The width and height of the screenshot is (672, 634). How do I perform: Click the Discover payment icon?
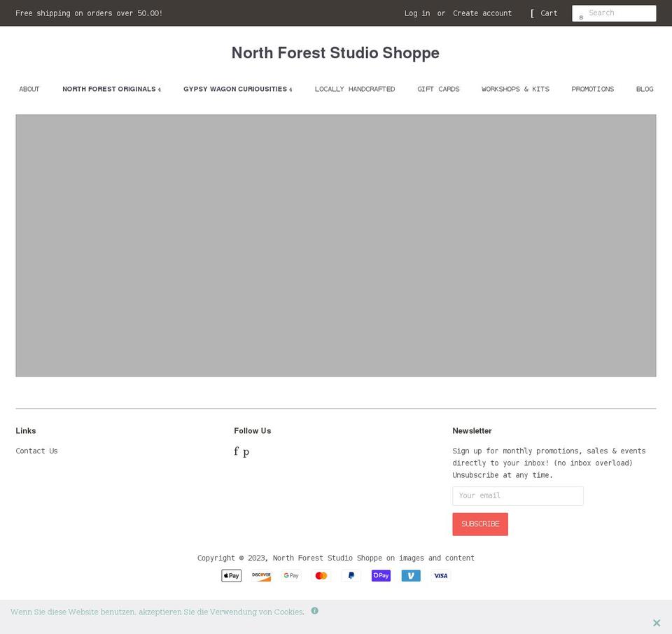point(261,576)
